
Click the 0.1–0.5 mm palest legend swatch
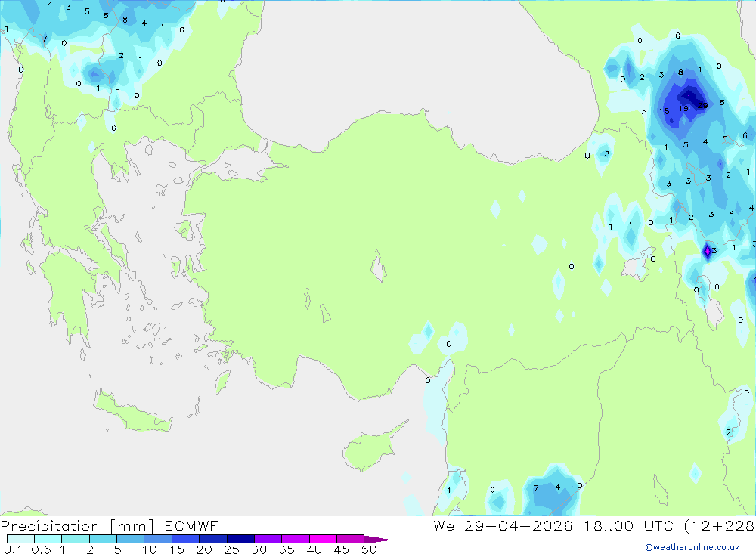[20, 539]
